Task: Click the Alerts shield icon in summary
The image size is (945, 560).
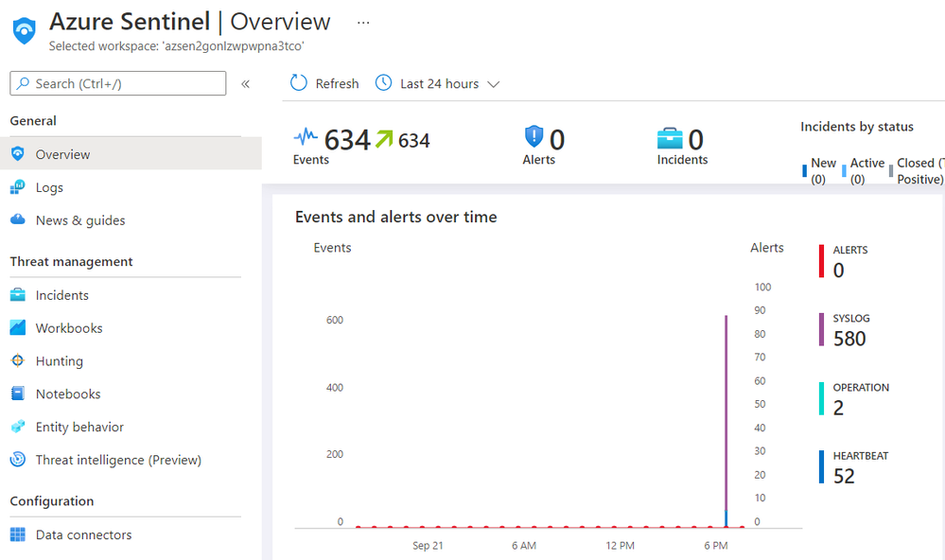Action: tap(534, 136)
